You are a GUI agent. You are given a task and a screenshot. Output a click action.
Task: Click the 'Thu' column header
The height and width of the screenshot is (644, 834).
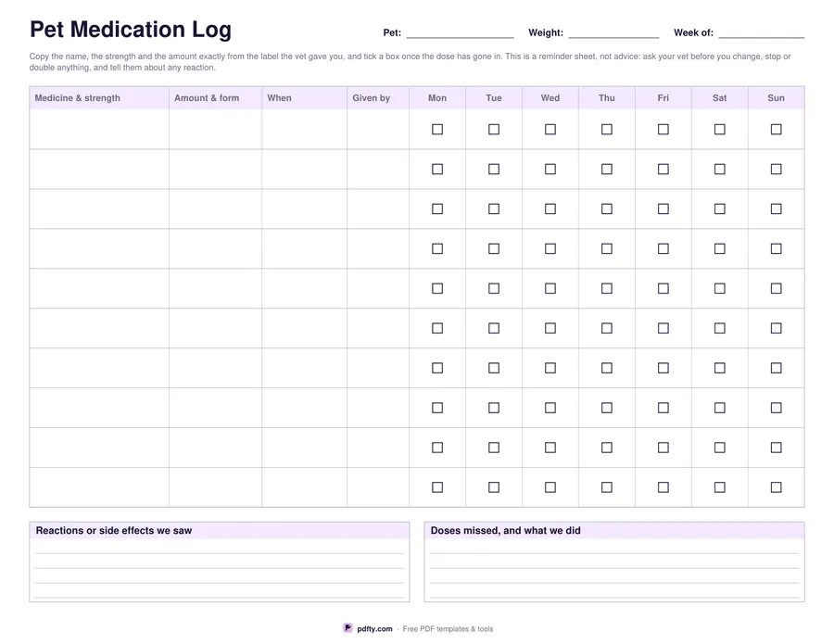[606, 98]
